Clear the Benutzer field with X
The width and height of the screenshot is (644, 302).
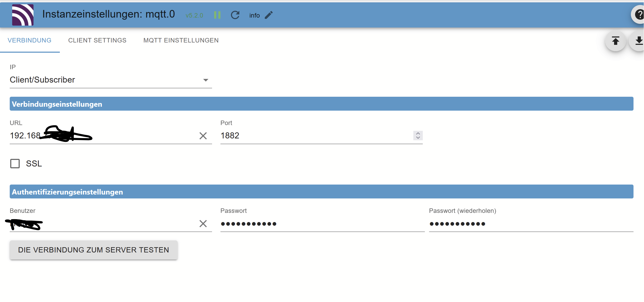tap(203, 224)
